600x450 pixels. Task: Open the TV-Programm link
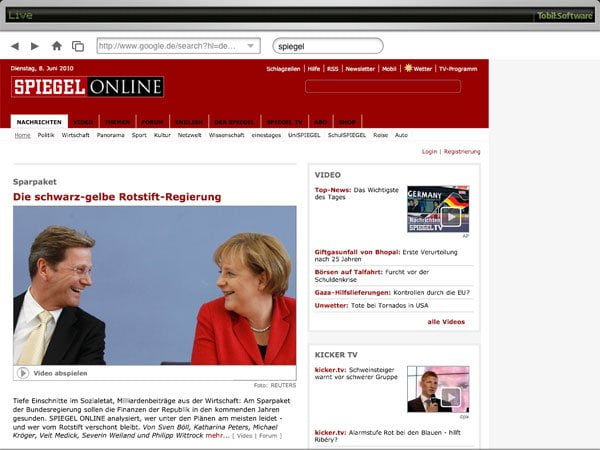click(458, 69)
